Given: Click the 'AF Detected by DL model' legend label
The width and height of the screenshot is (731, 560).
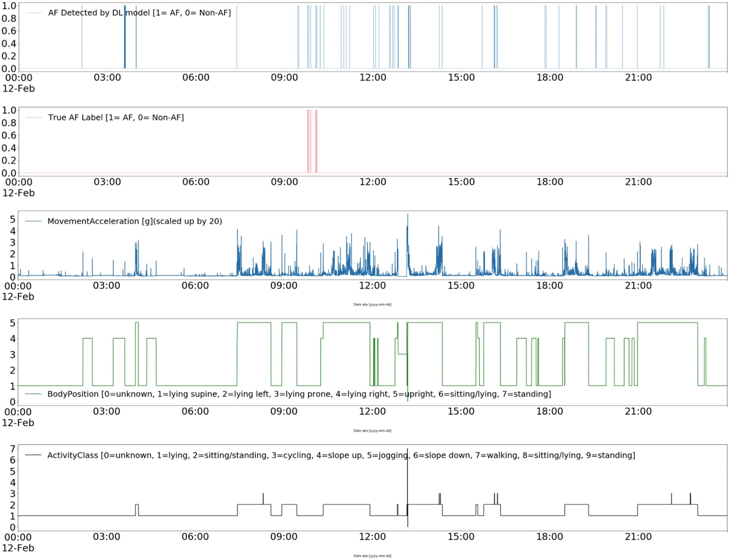Looking at the screenshot, I should pyautogui.click(x=139, y=13).
